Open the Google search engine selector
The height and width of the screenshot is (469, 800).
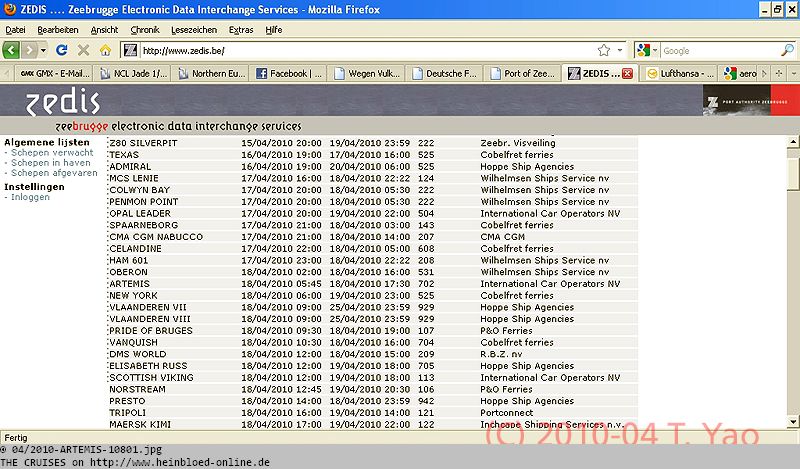[646, 50]
